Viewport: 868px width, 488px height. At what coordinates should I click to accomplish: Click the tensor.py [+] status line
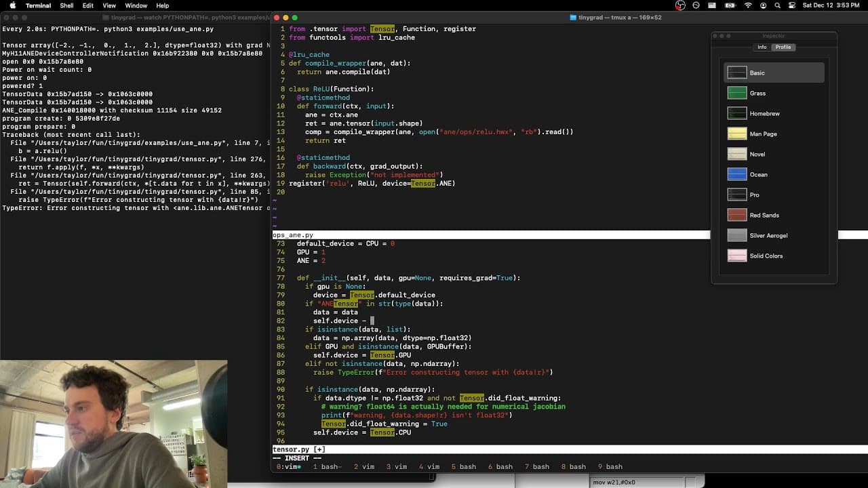click(570, 449)
